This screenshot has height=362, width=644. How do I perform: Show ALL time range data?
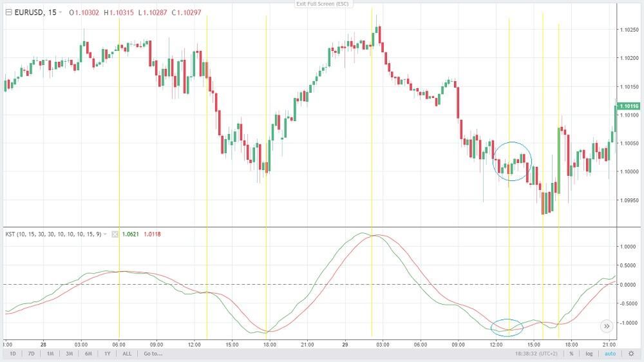[127, 353]
